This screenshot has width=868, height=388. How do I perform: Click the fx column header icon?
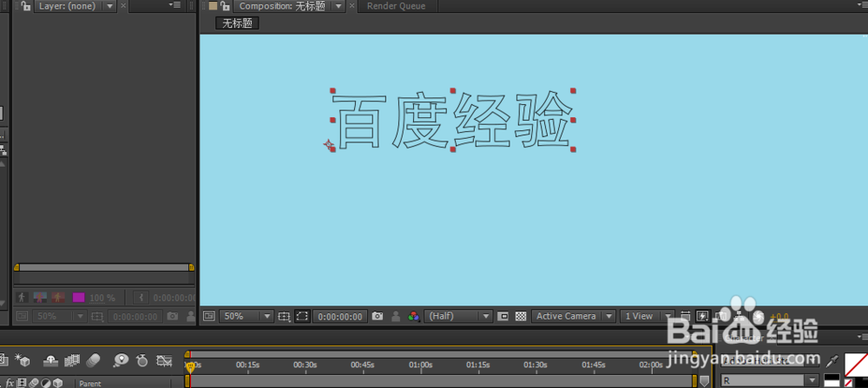10,383
